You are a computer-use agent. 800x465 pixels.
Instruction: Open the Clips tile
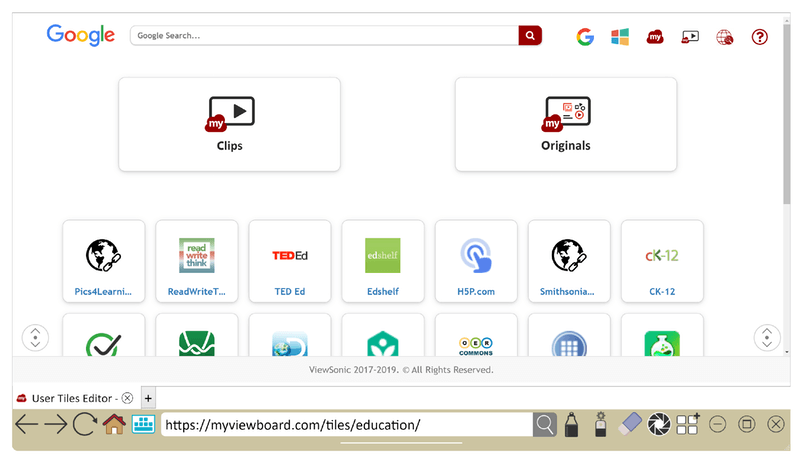230,125
